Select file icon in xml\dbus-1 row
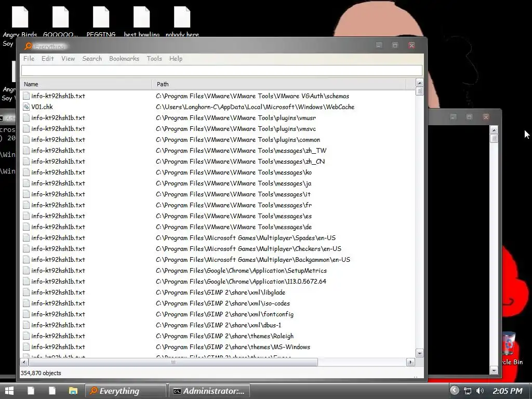This screenshot has width=532, height=399. [26, 325]
